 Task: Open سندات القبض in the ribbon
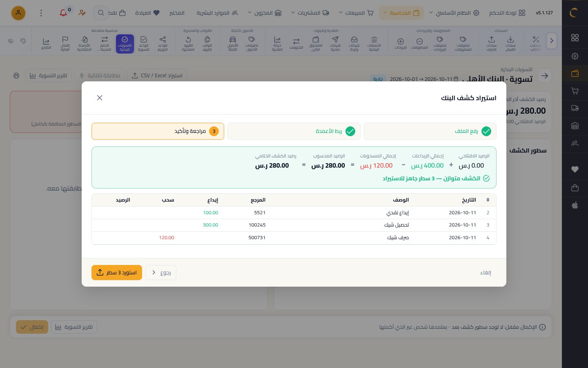coord(510,44)
